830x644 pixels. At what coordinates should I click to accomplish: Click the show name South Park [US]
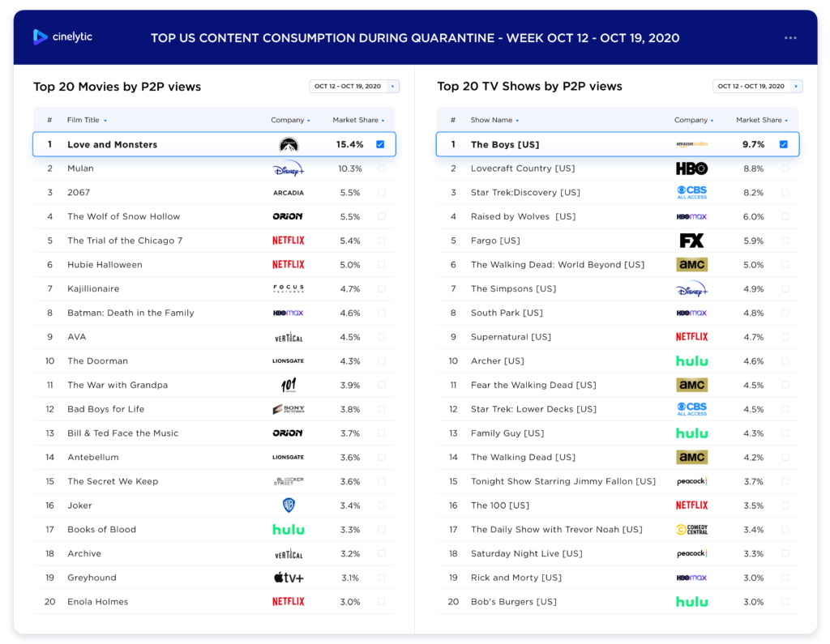coord(507,313)
